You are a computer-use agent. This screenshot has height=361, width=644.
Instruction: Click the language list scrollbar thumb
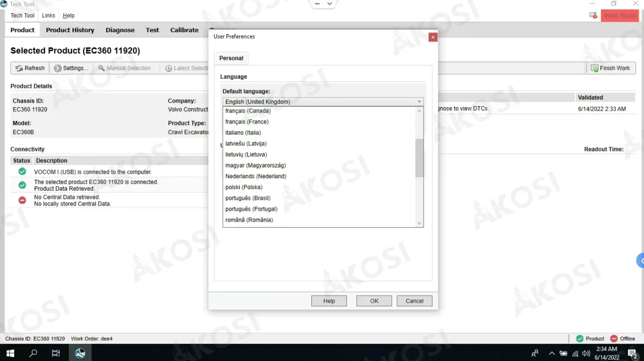(x=419, y=158)
